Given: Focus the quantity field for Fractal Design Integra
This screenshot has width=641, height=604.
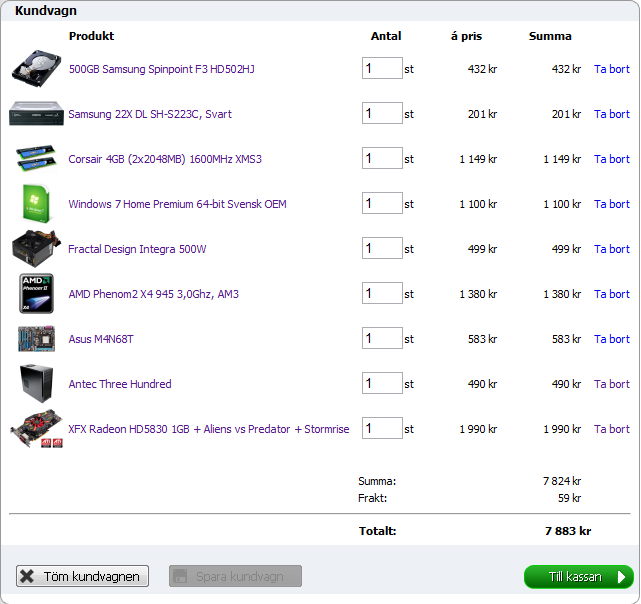Looking at the screenshot, I should 382,249.
